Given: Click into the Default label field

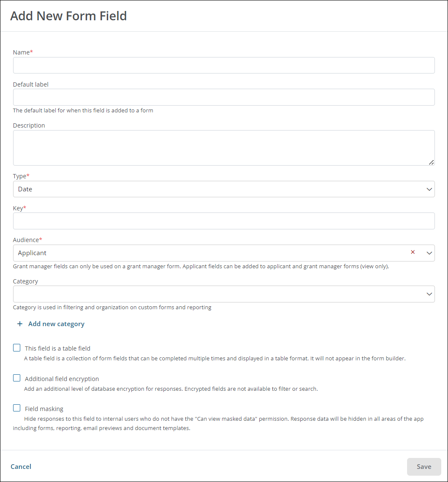Looking at the screenshot, I should pyautogui.click(x=224, y=97).
